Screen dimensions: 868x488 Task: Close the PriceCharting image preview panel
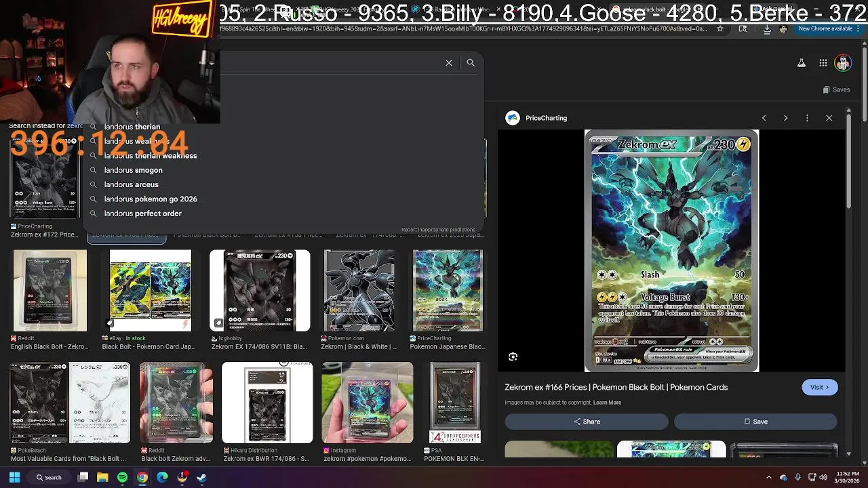[829, 118]
